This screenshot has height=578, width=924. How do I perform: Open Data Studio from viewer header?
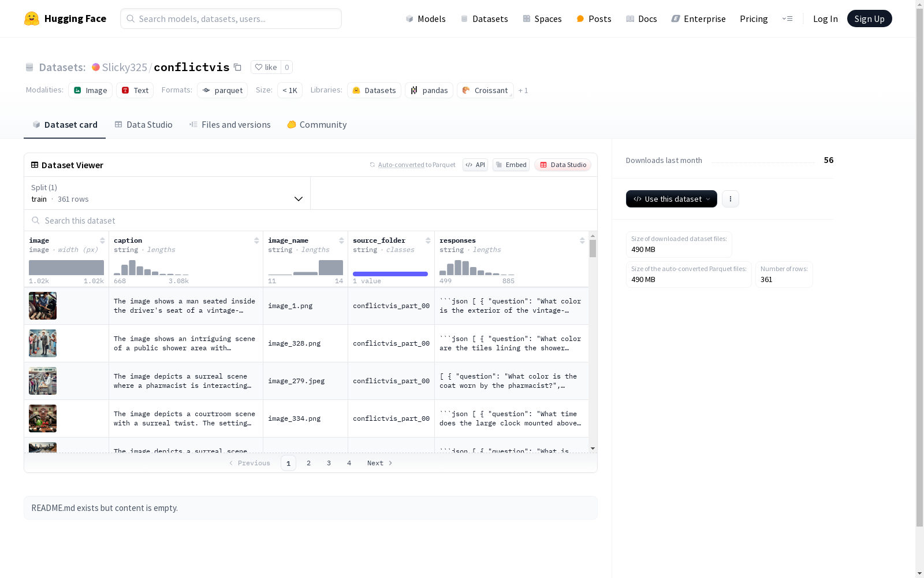[563, 165]
